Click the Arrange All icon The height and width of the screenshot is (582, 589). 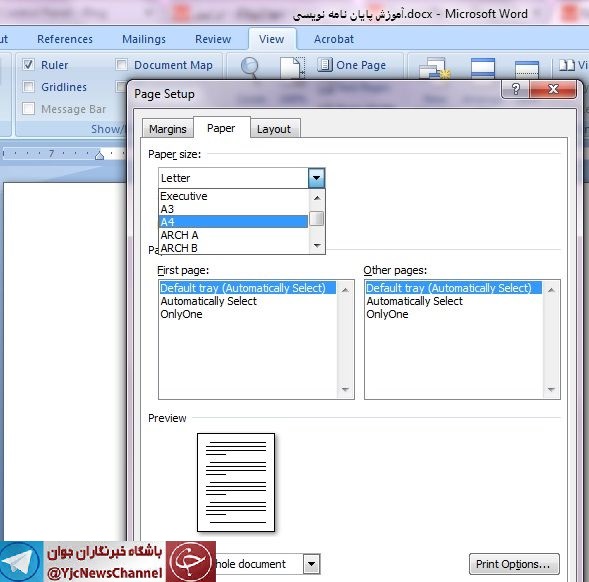pos(483,68)
